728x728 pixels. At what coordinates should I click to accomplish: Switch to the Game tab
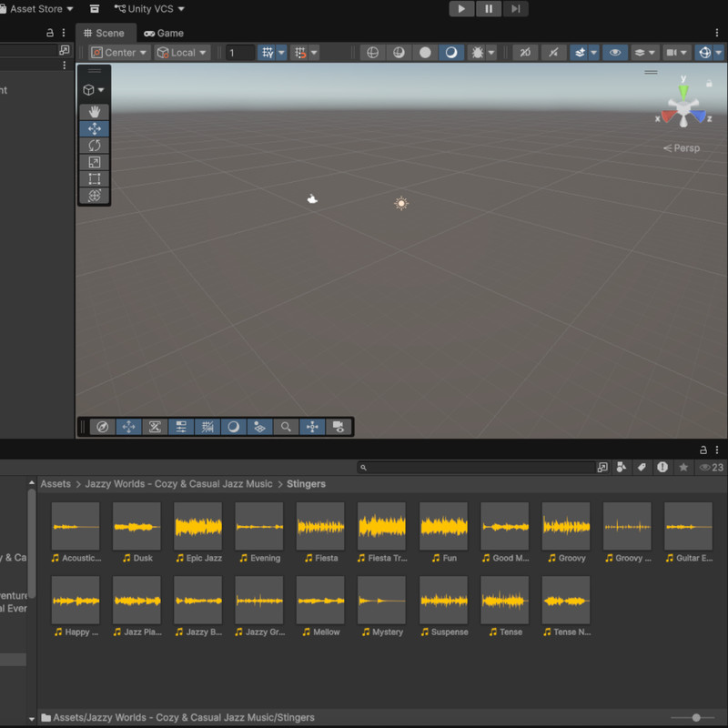click(164, 33)
